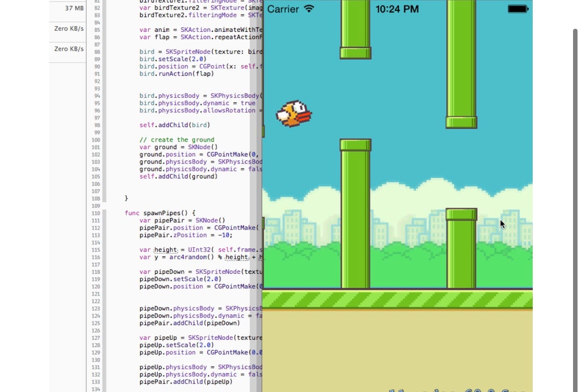The image size is (582, 392).
Task: Click the 'var height = UInt32(' line
Action: (201, 250)
